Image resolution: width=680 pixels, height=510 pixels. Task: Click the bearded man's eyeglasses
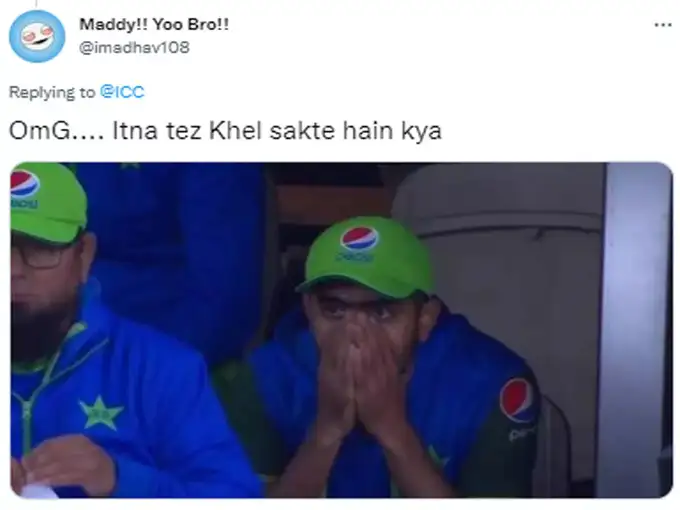click(x=38, y=256)
